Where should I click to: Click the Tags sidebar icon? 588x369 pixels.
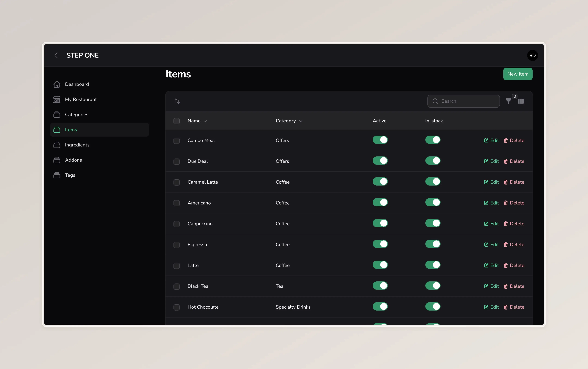57,175
